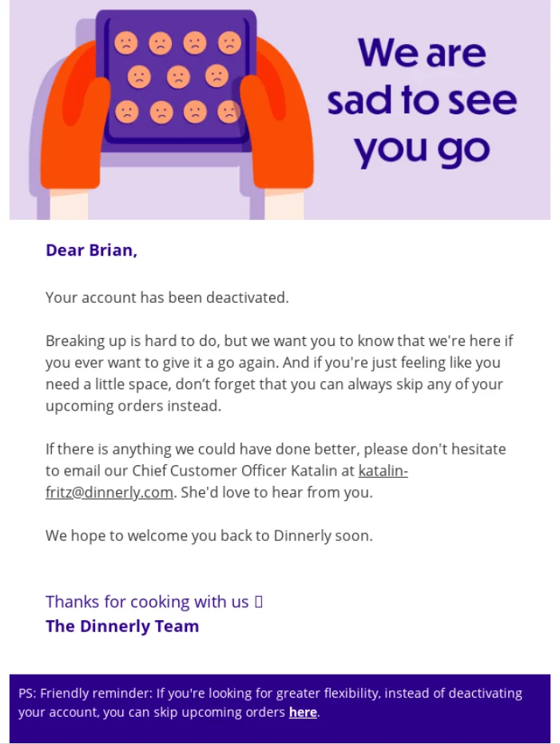This screenshot has height=744, width=560.
Task: Click 'We hope to welcome you back' line
Action: (x=209, y=535)
